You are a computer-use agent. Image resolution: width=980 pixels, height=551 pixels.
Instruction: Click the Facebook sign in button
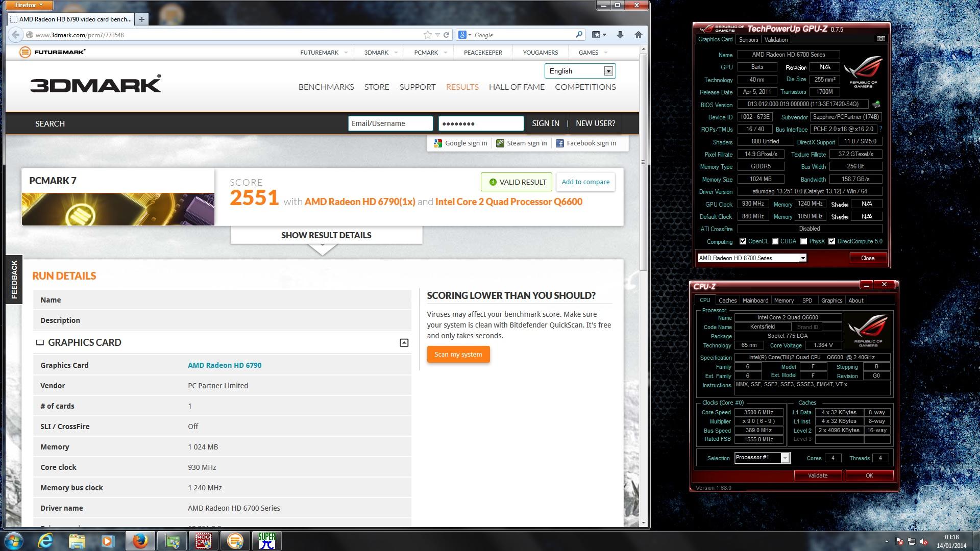(585, 143)
